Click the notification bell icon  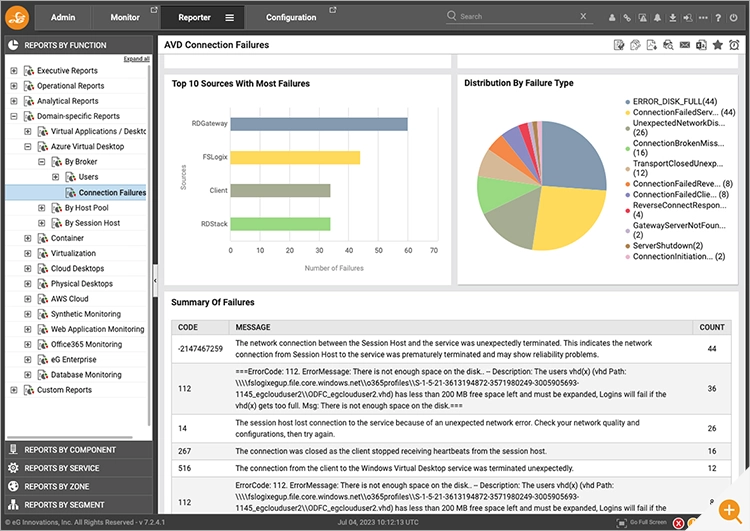click(658, 18)
